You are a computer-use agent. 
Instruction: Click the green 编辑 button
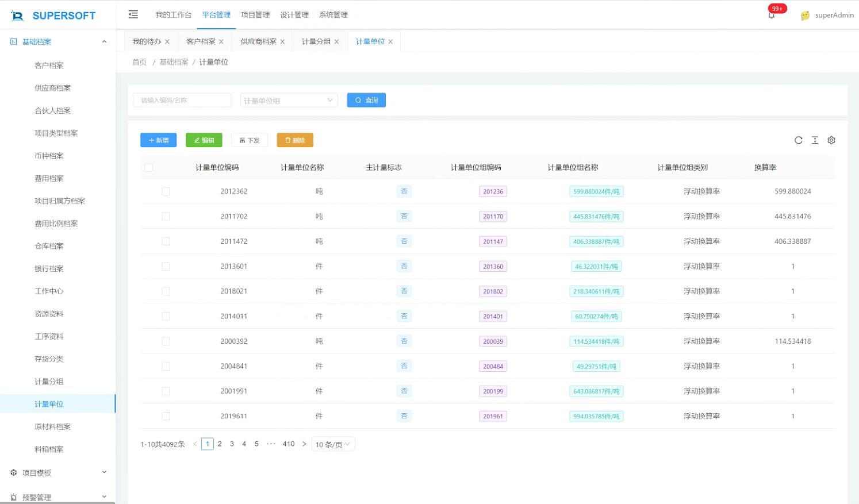204,140
